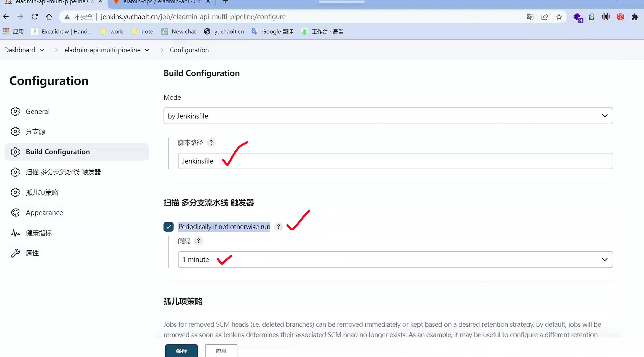This screenshot has height=357, width=644.
Task: Open the Mode dropdown showing by Jenkinsfile
Action: pyautogui.click(x=388, y=116)
